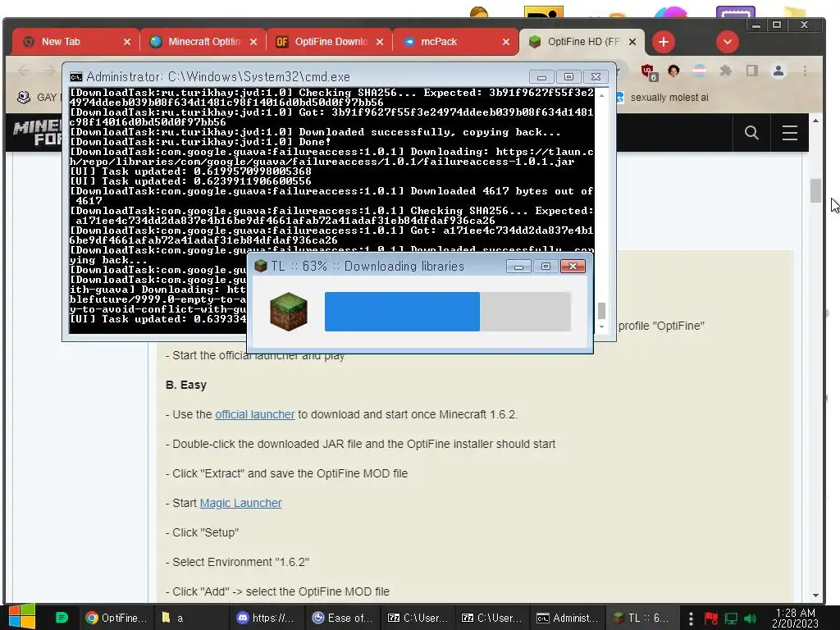Click the page scrollbar down arrow
The height and width of the screenshot is (630, 840).
[815, 596]
